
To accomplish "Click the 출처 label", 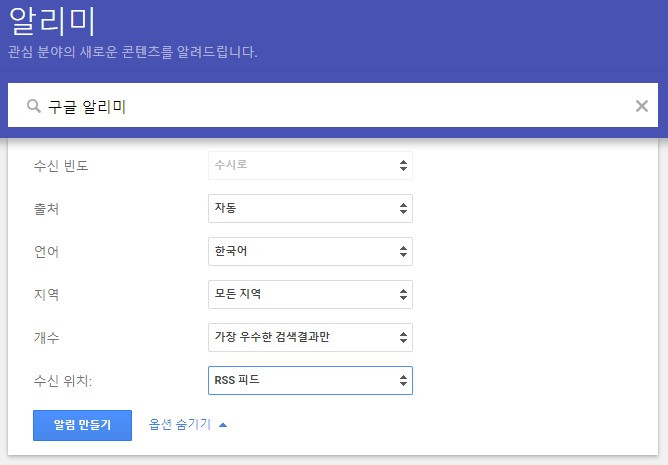I will [x=46, y=209].
